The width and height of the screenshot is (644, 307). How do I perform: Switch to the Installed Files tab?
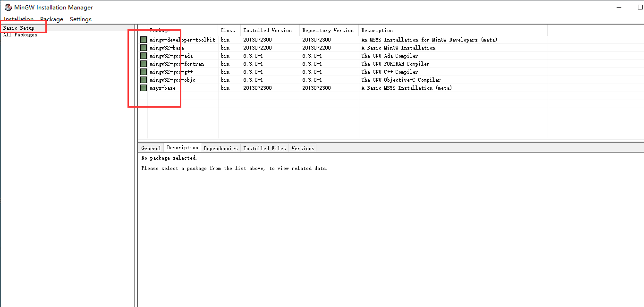265,148
